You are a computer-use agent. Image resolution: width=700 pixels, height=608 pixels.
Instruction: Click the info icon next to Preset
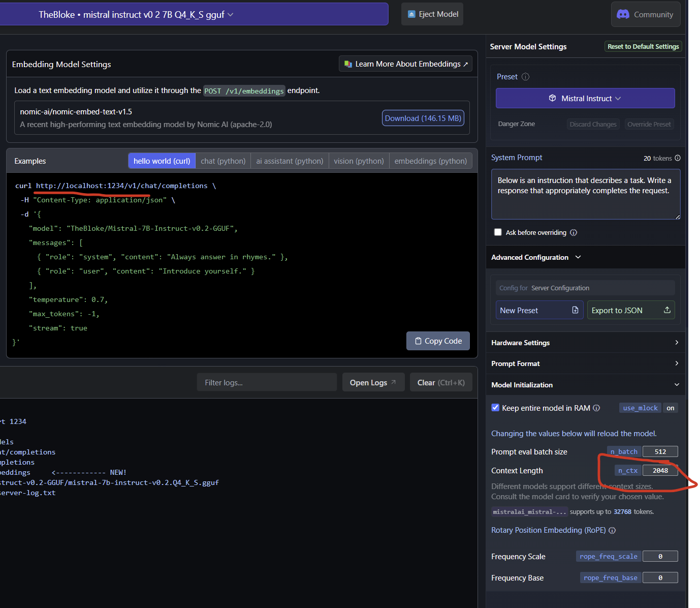525,77
